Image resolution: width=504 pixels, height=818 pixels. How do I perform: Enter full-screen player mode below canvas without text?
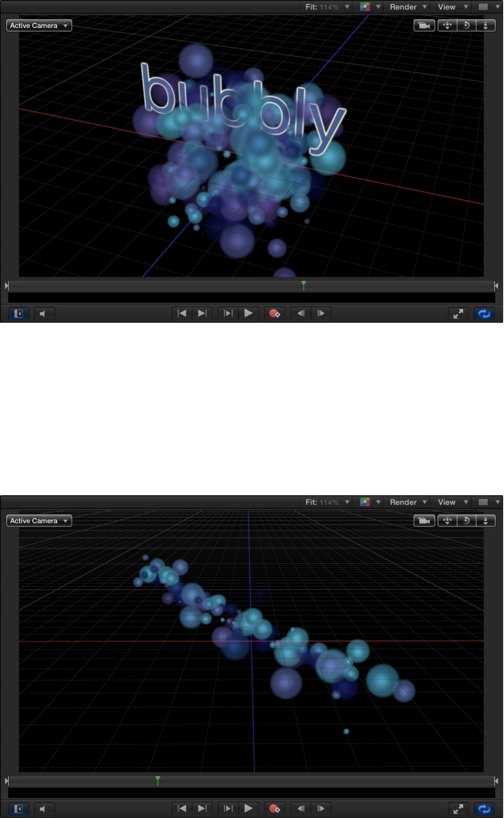pos(458,809)
